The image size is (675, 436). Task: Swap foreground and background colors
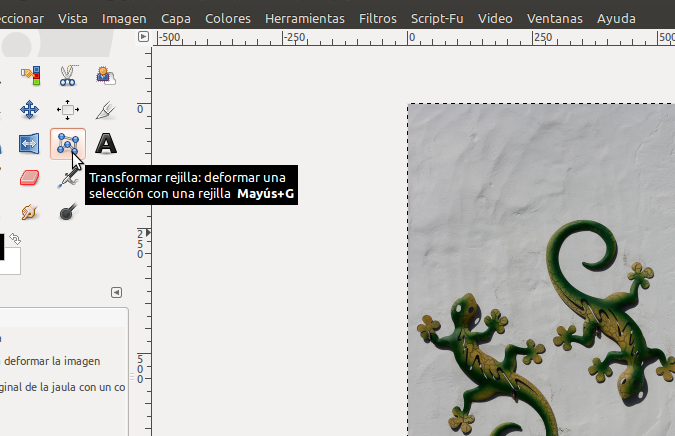coord(16,240)
